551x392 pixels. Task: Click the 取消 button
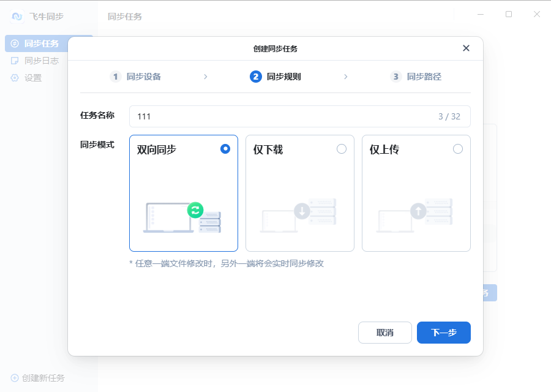385,333
